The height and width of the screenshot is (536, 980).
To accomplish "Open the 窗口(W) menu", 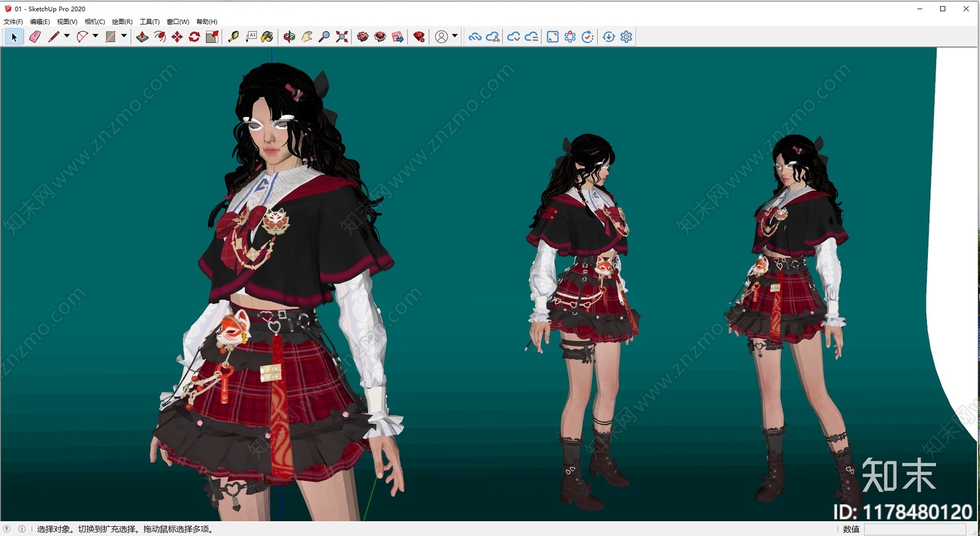I will click(178, 21).
